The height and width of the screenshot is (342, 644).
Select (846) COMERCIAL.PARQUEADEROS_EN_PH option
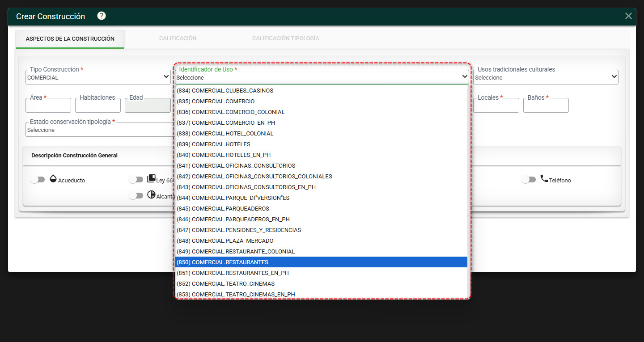tap(321, 219)
